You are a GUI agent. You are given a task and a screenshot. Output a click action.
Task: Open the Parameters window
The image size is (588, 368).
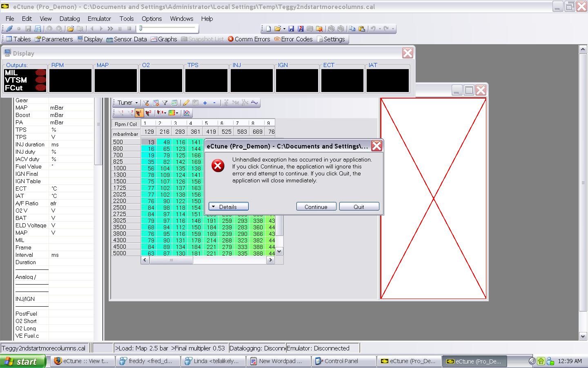(54, 39)
